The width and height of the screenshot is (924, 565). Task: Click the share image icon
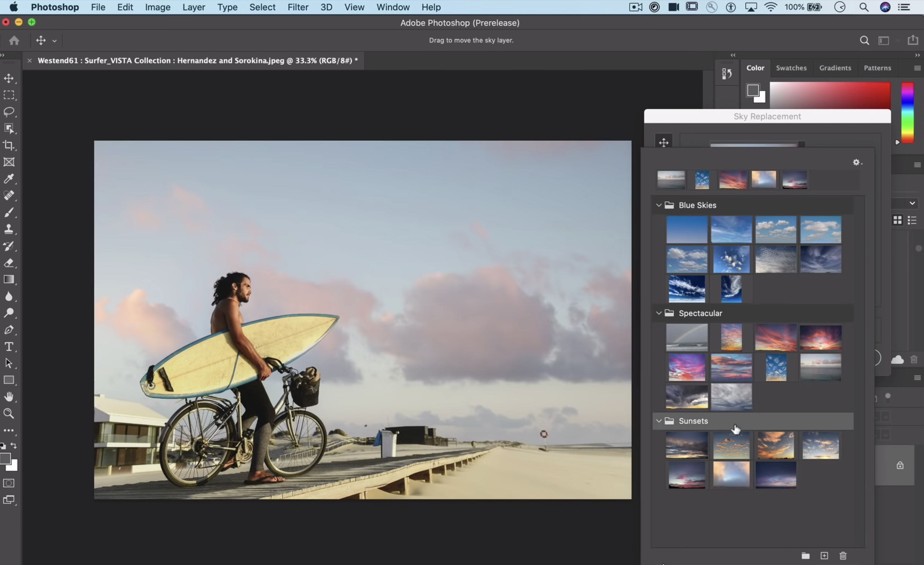[x=913, y=40]
